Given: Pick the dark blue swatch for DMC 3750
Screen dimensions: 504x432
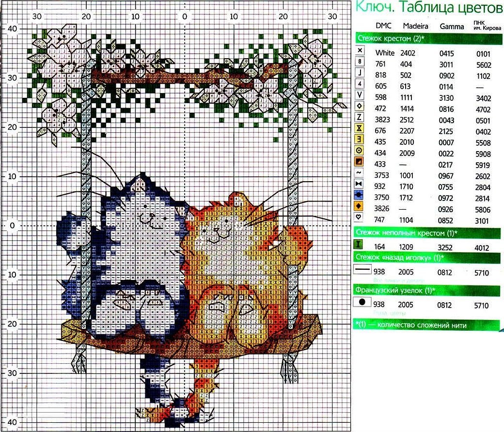Looking at the screenshot, I should 360,195.
